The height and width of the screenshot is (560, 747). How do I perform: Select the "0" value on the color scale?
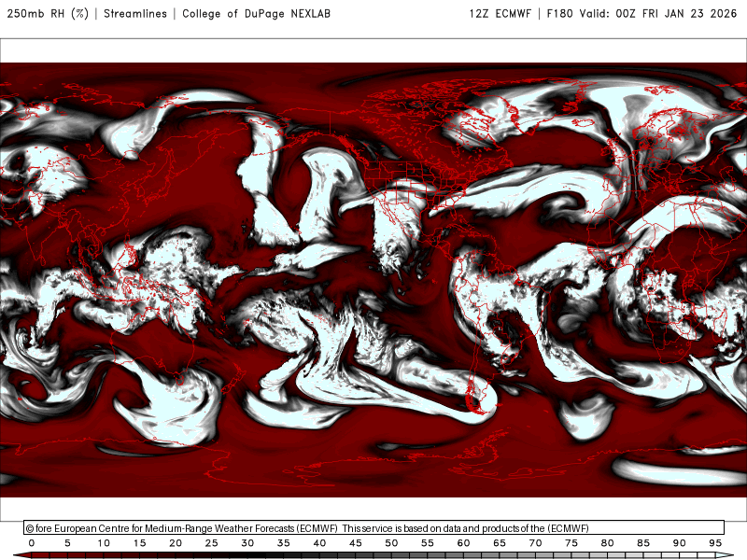coord(32,543)
